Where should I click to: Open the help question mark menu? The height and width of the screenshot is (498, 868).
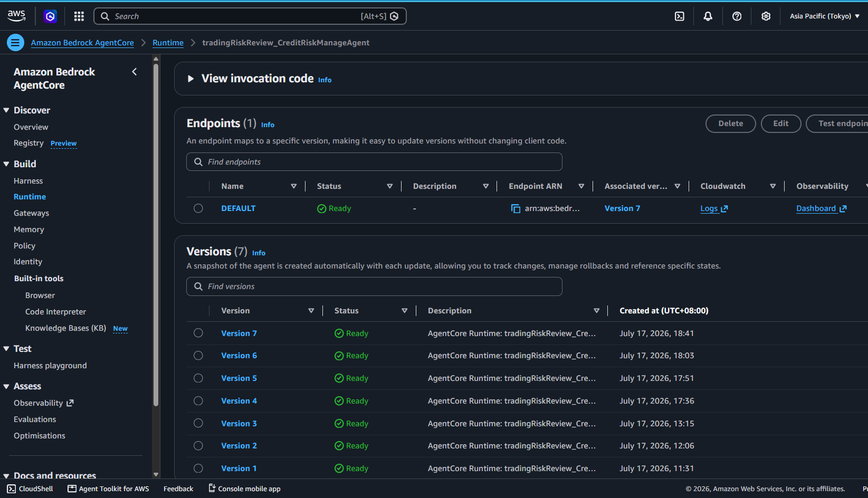coord(737,16)
